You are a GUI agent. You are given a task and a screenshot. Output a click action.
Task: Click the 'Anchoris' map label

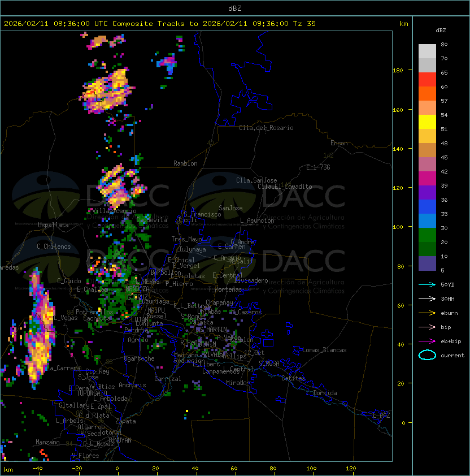pos(132,385)
